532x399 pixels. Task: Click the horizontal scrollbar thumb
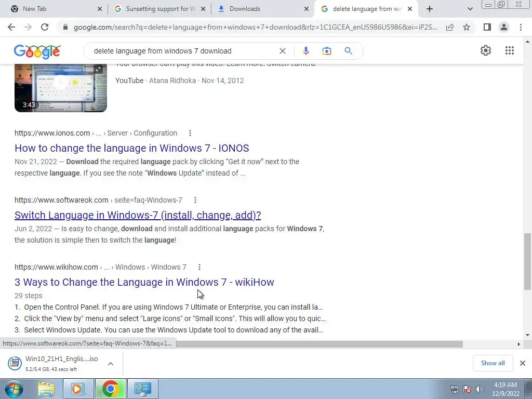tap(319, 344)
